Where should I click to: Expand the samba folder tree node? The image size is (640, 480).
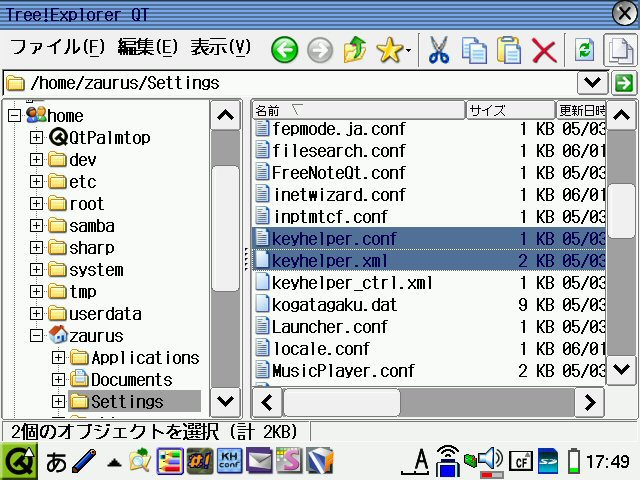pyautogui.click(x=37, y=226)
